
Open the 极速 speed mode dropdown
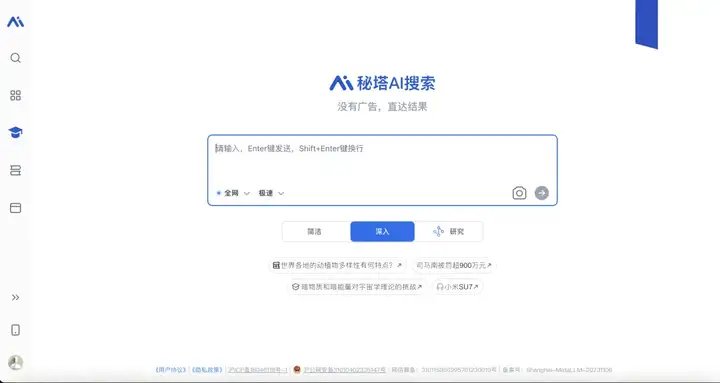click(271, 193)
